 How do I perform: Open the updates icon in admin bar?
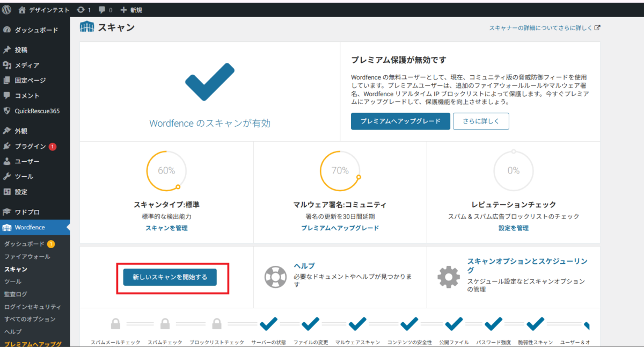point(80,10)
